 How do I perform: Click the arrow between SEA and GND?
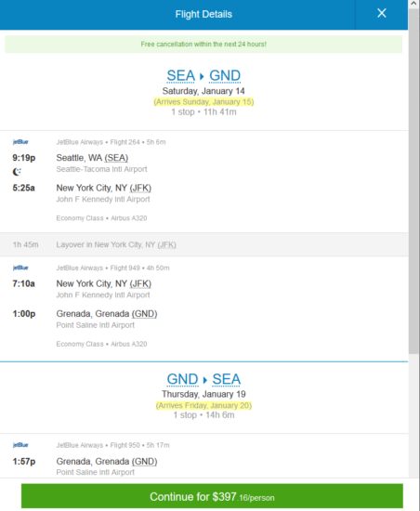(x=202, y=76)
